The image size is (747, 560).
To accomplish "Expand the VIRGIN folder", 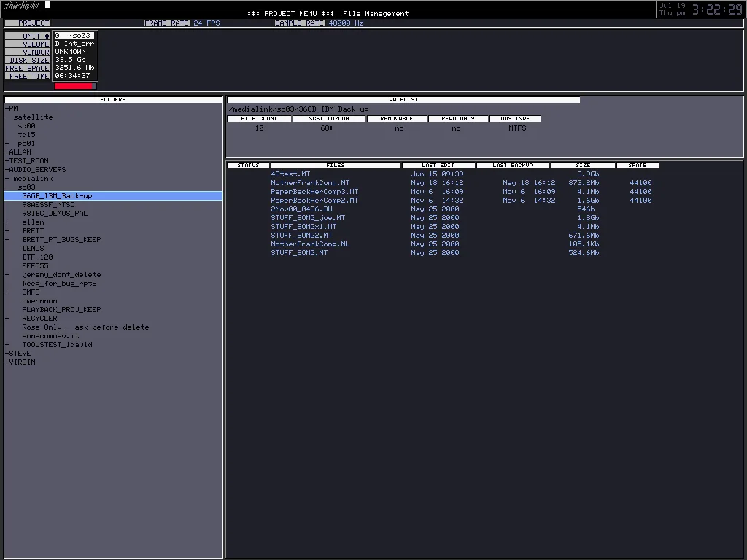I will (x=7, y=362).
